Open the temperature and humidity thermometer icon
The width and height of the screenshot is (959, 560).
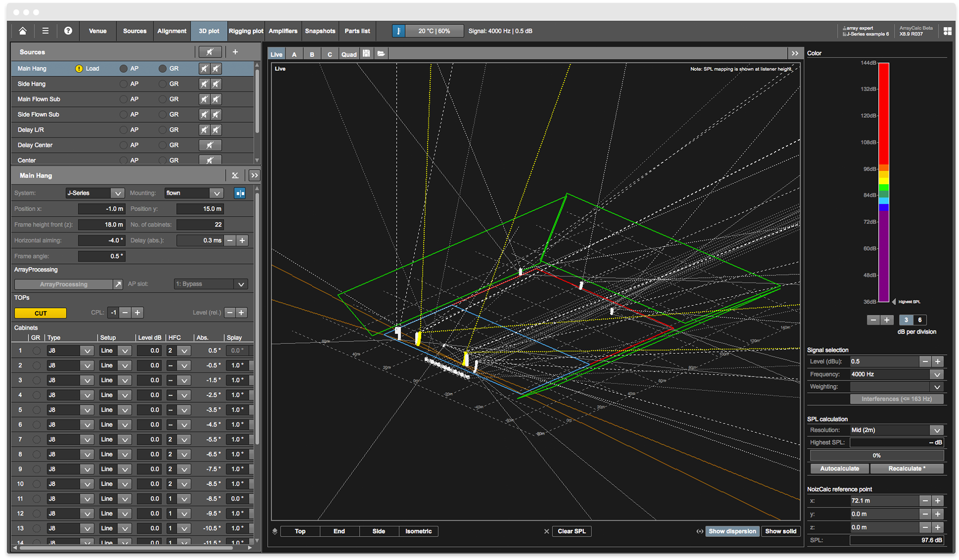click(x=398, y=31)
